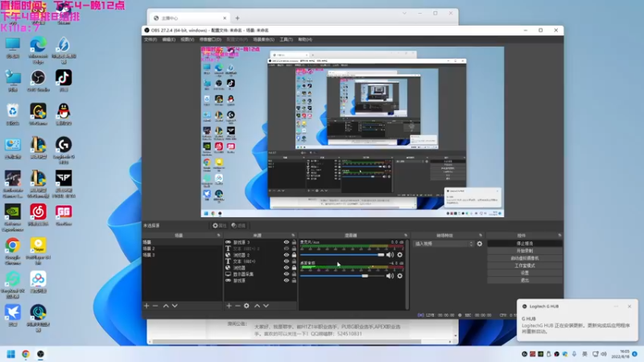Move source up in Sources panel

(257, 306)
